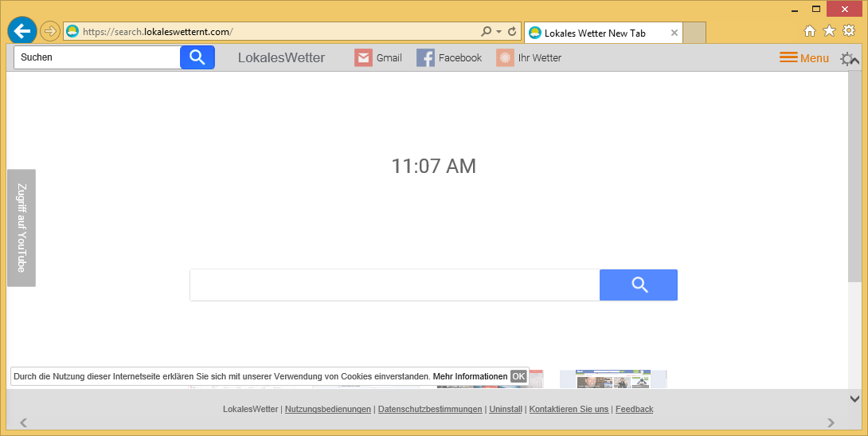
Task: Click the browser Back arrow button
Action: [x=22, y=31]
